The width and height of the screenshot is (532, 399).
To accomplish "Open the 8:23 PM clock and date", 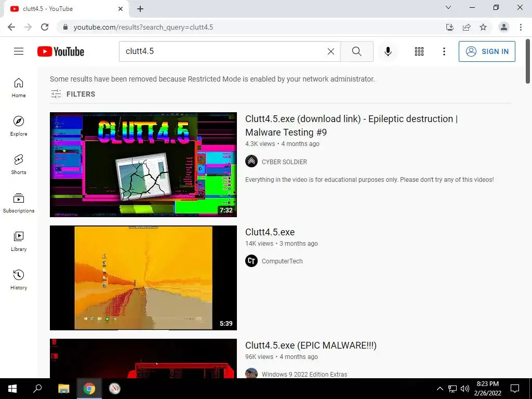I will point(487,389).
